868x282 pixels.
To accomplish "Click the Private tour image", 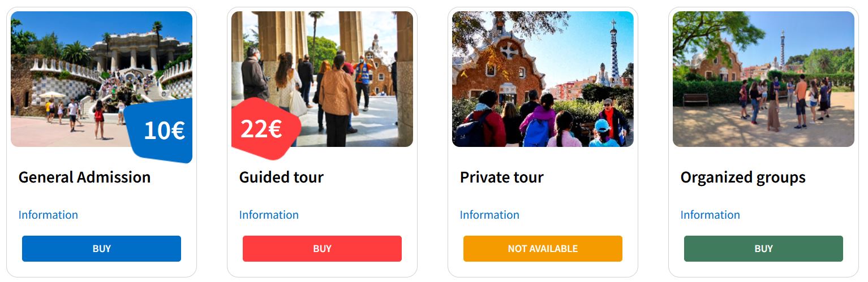I will pos(543,79).
